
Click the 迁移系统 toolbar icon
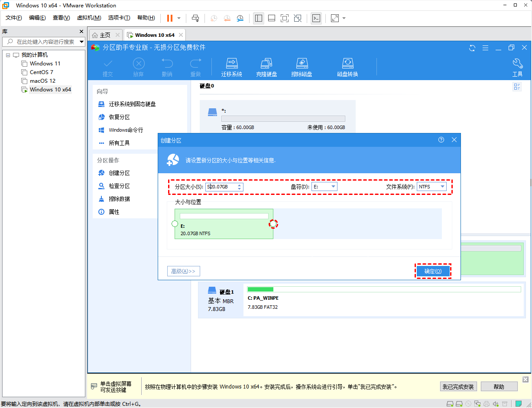coord(232,68)
